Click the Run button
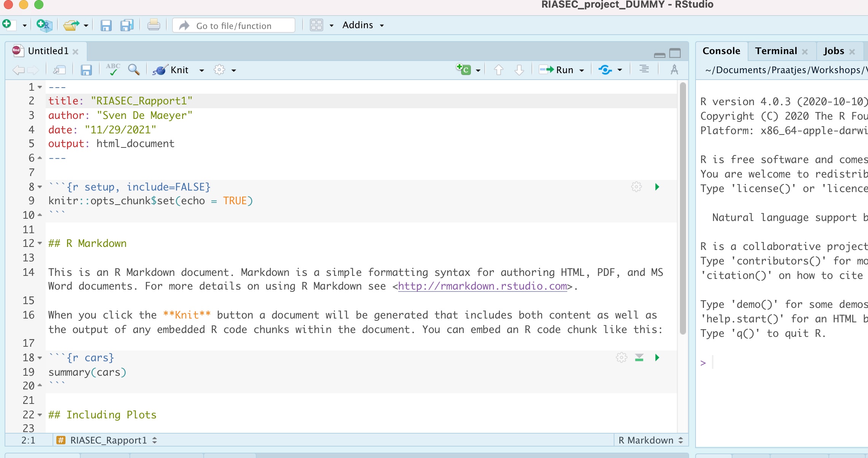868x458 pixels. 556,70
